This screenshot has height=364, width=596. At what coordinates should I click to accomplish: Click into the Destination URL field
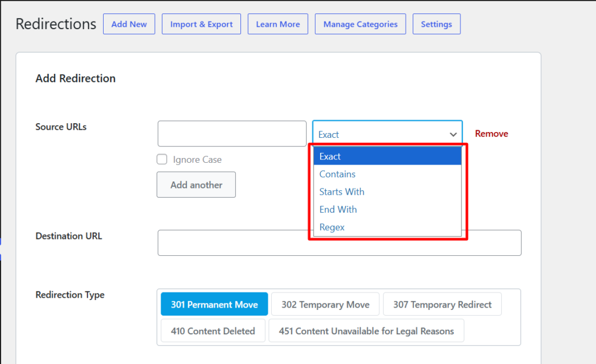pyautogui.click(x=339, y=243)
